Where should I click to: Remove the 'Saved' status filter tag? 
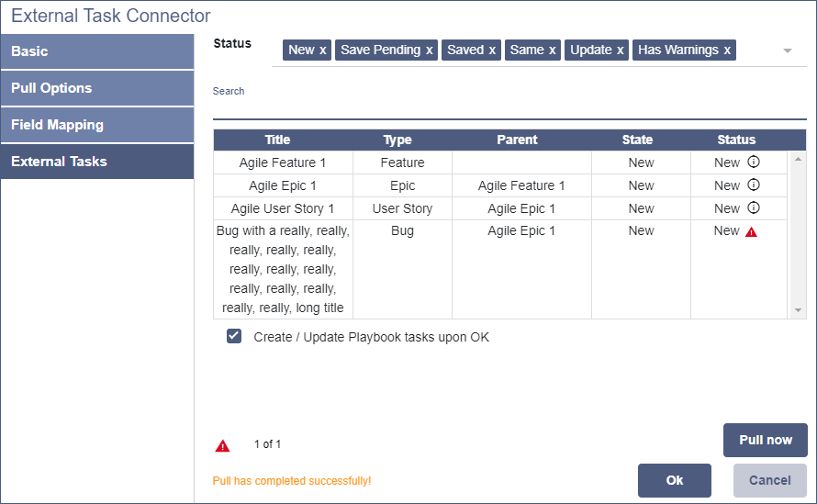[492, 50]
